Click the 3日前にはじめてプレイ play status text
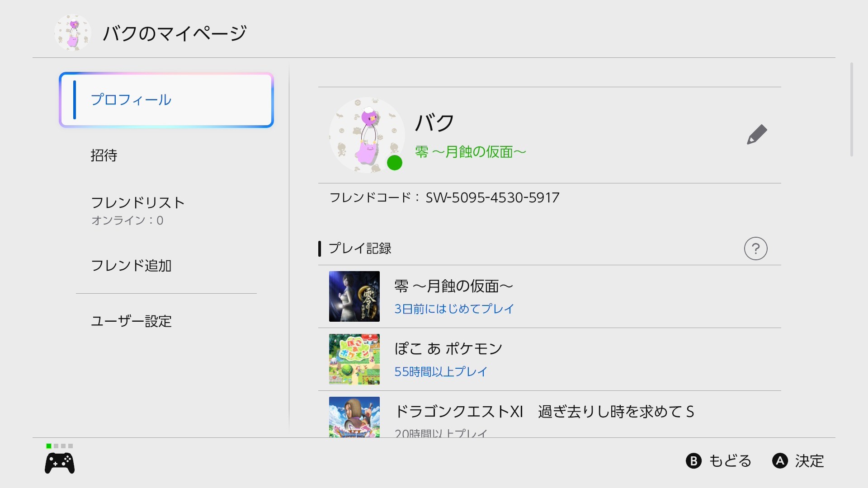Screen dimensions: 868x488 tap(454, 309)
